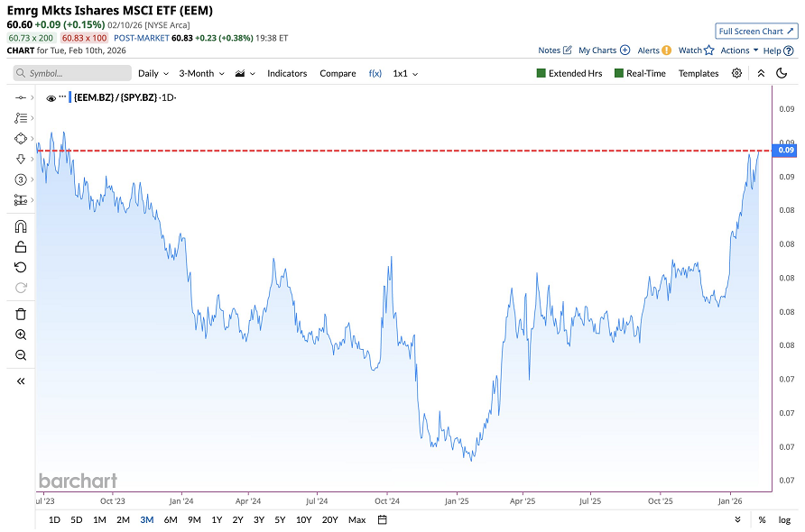Image resolution: width=805 pixels, height=532 pixels.
Task: Open the chart type area icon dropdown
Action: pos(245,73)
